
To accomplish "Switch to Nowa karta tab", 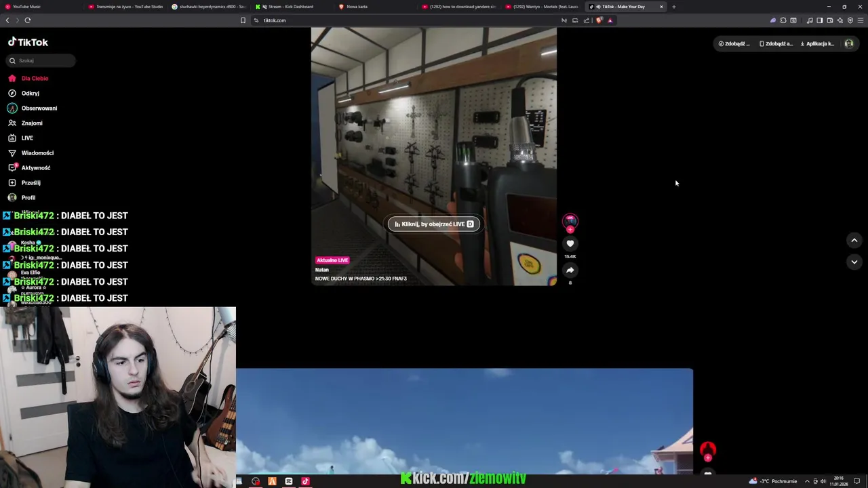I will tap(375, 7).
